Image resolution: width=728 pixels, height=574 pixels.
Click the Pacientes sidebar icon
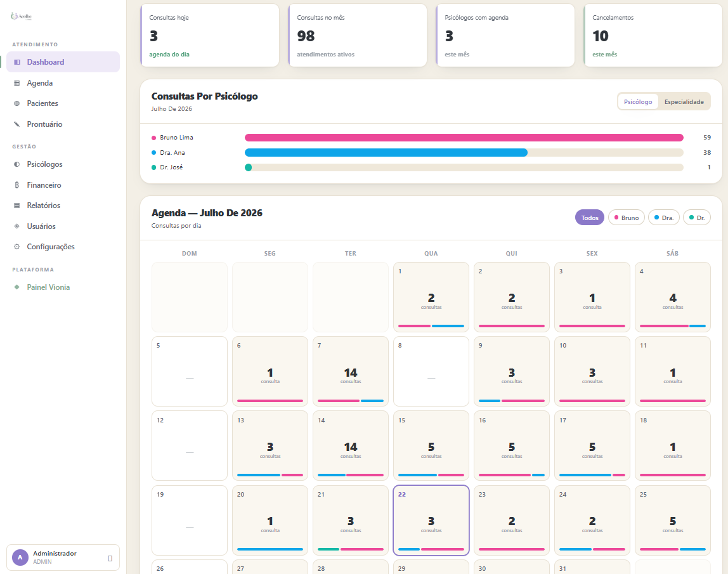click(x=17, y=103)
